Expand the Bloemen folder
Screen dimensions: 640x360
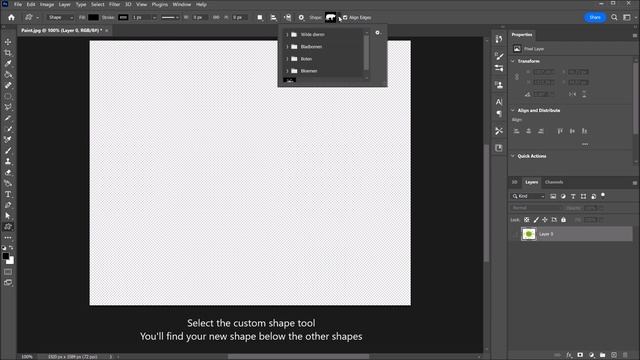tap(287, 71)
